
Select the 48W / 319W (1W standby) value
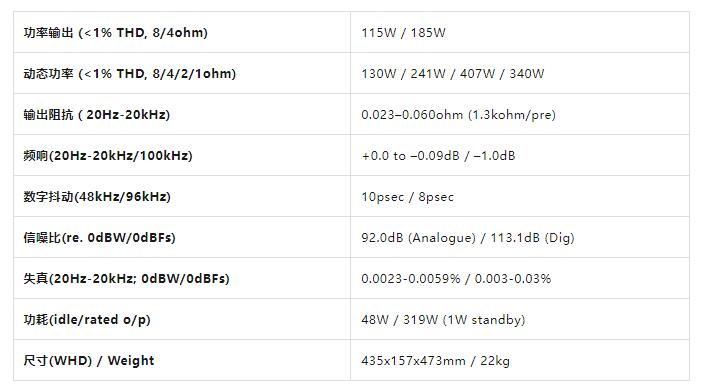pyautogui.click(x=443, y=320)
